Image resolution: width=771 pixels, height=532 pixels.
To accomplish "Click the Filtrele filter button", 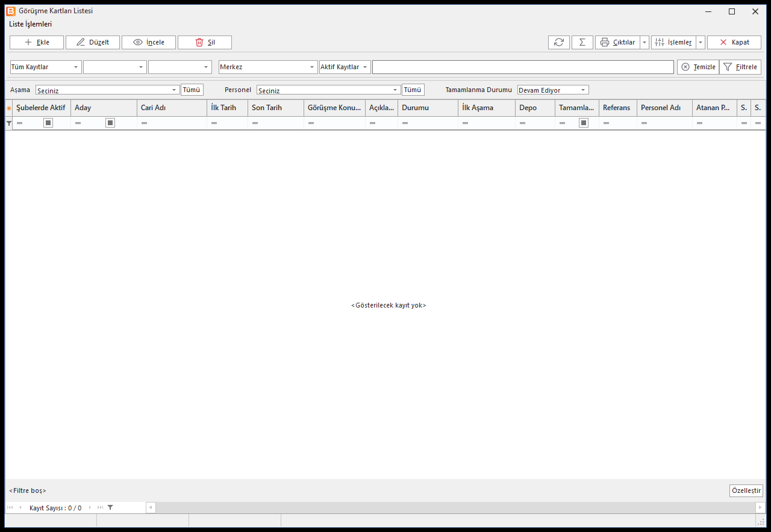I will [740, 67].
